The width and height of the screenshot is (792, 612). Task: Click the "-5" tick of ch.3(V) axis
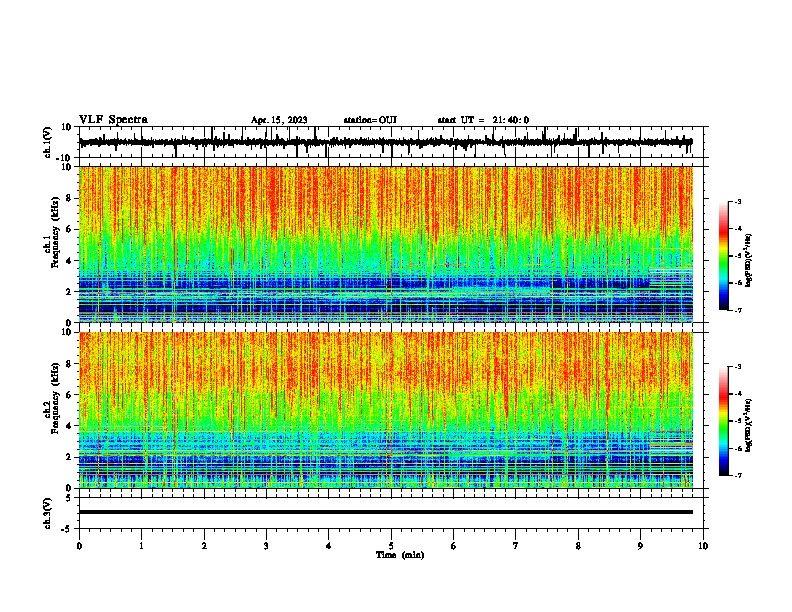pos(67,529)
